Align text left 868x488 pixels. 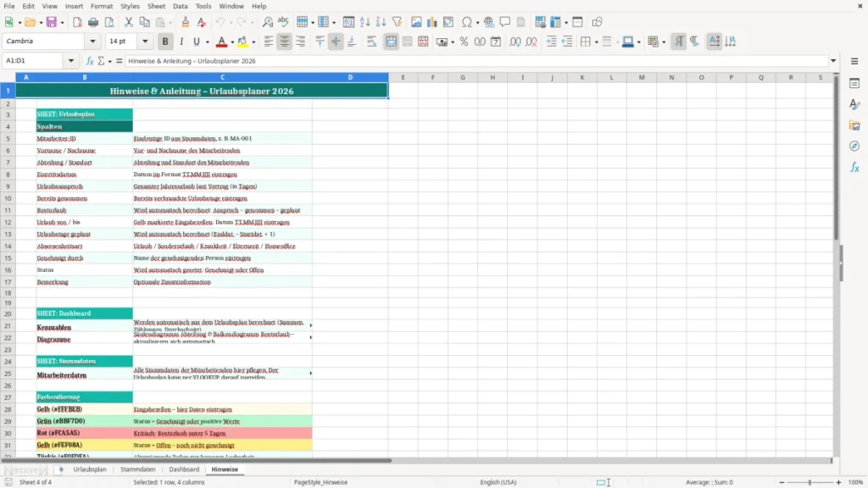click(269, 42)
